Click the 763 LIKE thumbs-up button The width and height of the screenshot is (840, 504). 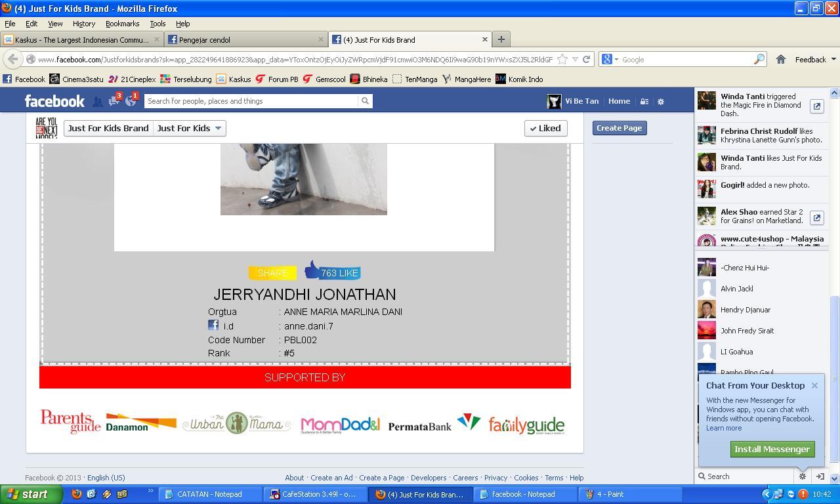[333, 271]
